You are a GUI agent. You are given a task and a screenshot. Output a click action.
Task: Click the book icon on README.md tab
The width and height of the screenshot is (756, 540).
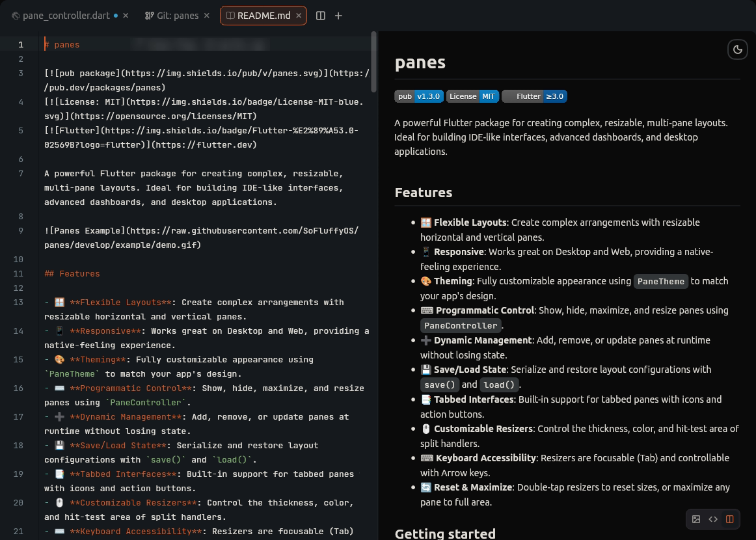(x=230, y=16)
